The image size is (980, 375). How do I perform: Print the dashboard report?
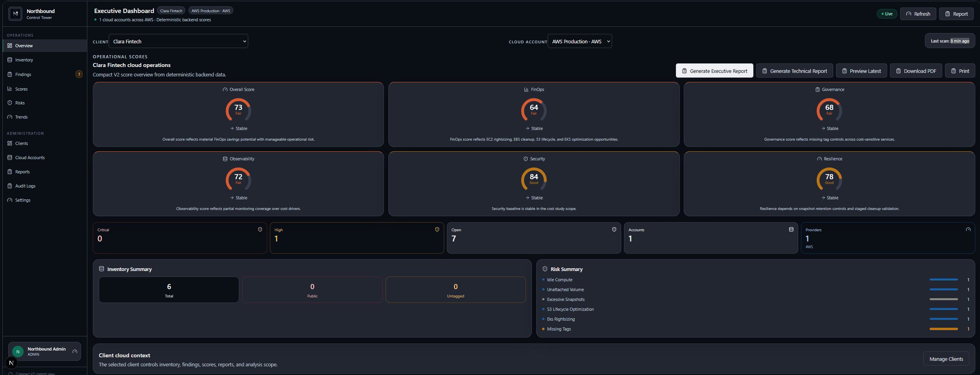(x=960, y=71)
